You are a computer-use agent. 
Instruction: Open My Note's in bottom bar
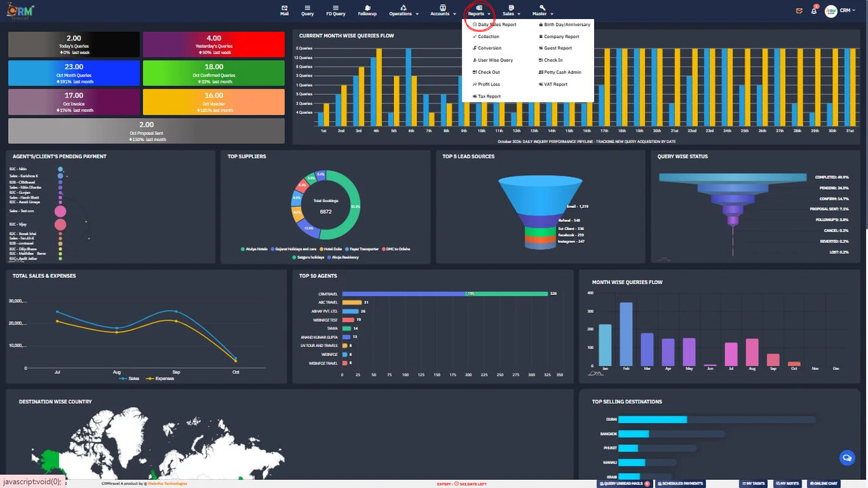click(786, 483)
